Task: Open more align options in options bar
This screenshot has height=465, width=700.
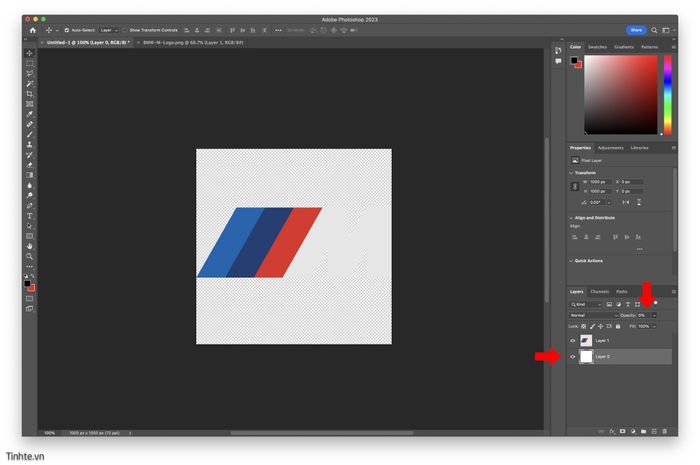Action: 278,30
